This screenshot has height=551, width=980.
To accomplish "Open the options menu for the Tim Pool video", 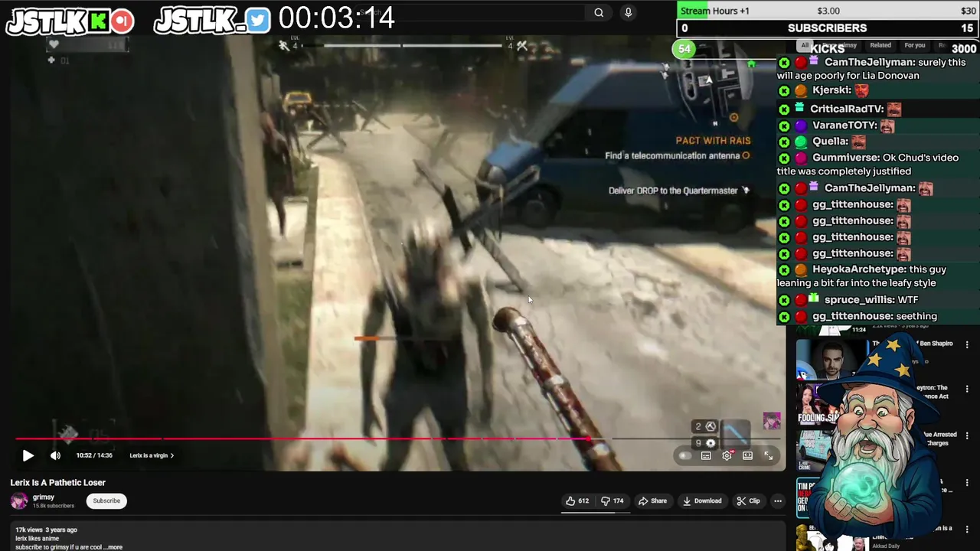I will [967, 482].
